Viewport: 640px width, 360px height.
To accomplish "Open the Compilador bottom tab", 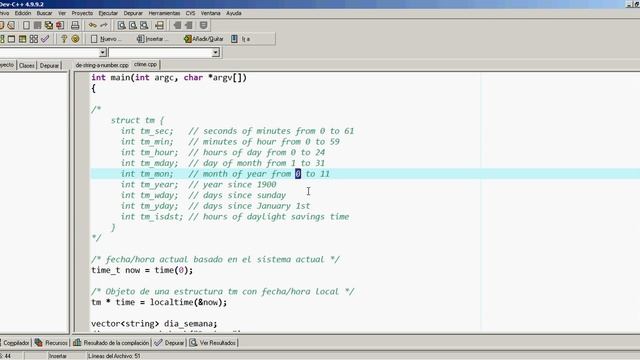I will point(15,343).
